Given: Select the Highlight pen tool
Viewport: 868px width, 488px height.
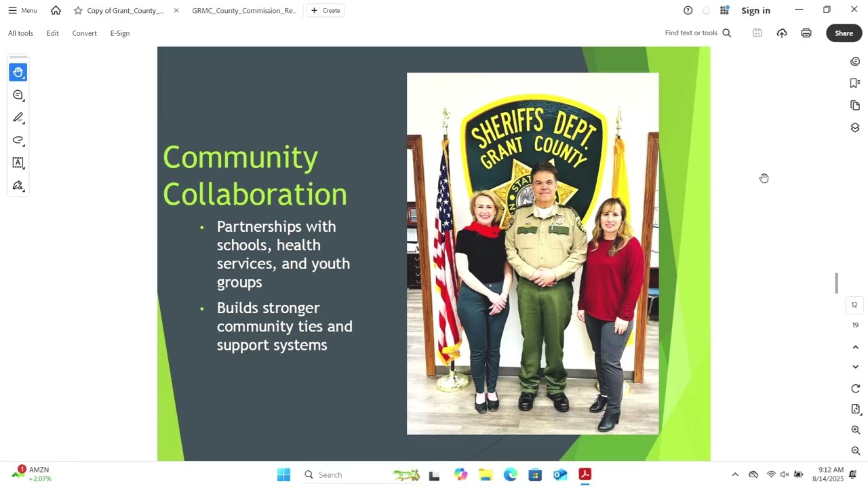Looking at the screenshot, I should click(x=18, y=117).
